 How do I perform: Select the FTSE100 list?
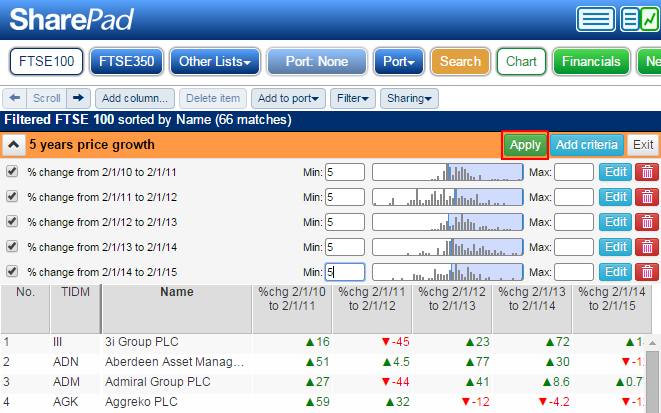point(46,62)
